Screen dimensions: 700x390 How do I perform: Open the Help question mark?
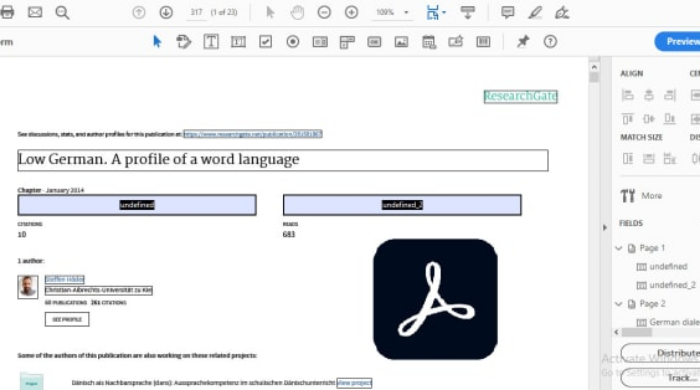(550, 41)
